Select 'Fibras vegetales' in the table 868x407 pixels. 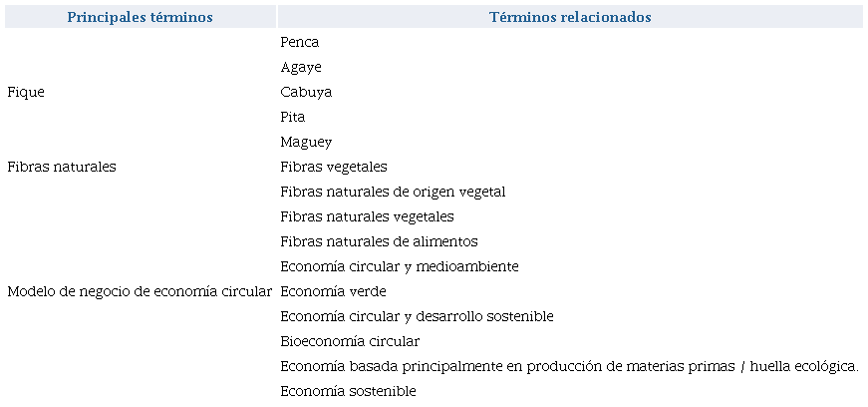coord(334,167)
